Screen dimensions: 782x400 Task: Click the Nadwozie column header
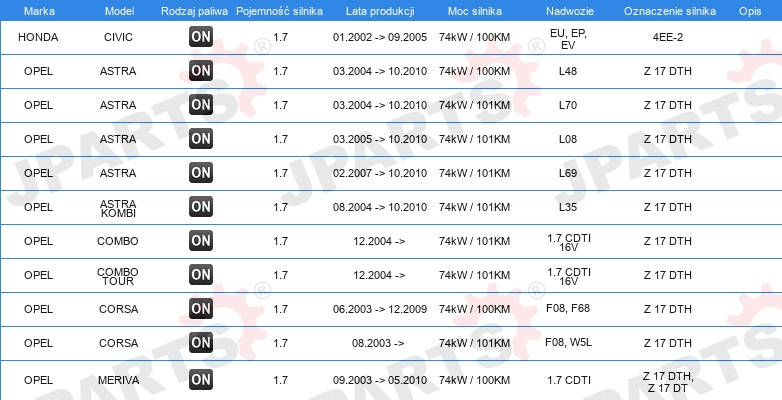point(569,11)
